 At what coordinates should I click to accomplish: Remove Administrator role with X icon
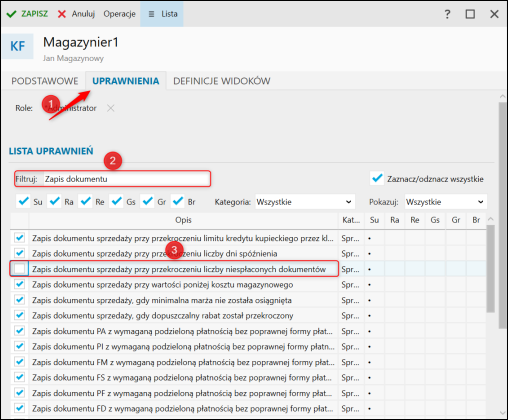point(111,108)
